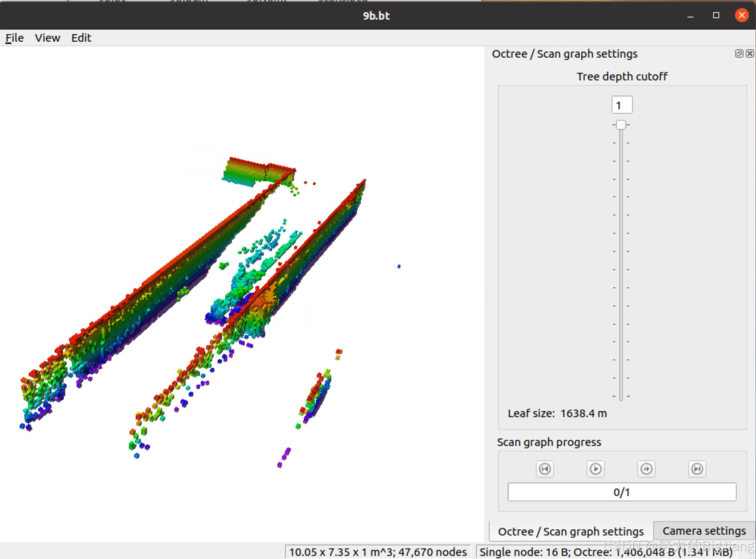Viewport: 756px width, 559px height.
Task: Click the fast-forward scan graph button
Action: point(646,469)
